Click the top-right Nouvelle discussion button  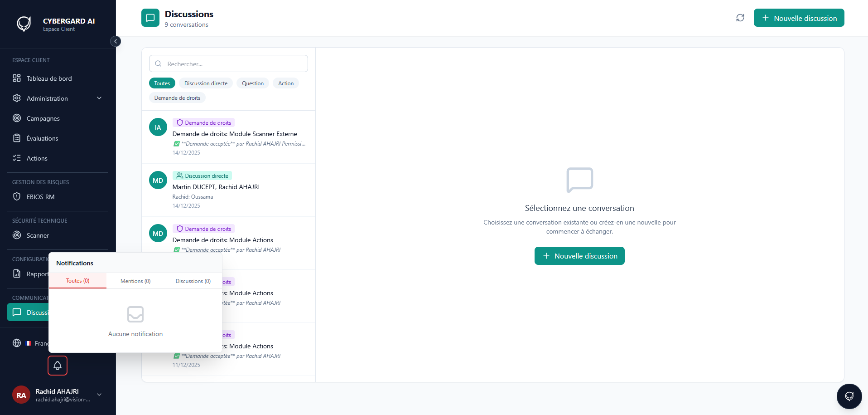point(799,18)
